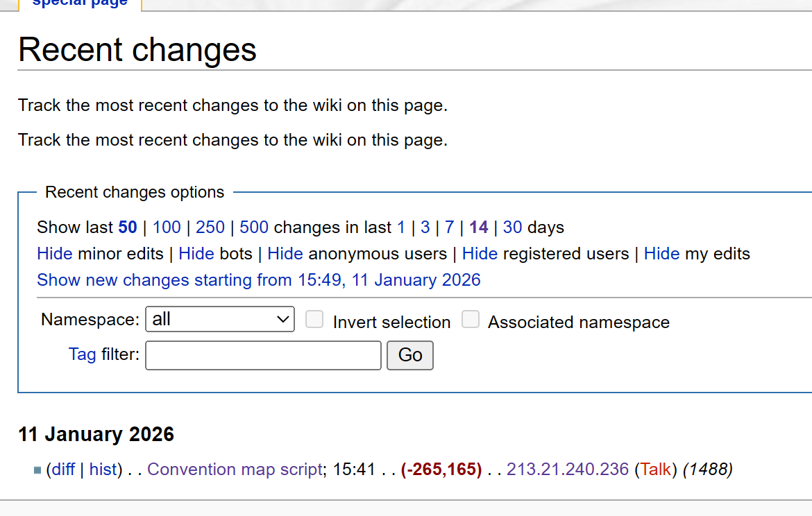The width and height of the screenshot is (812, 516).
Task: Hide registered users' edits
Action: (480, 254)
